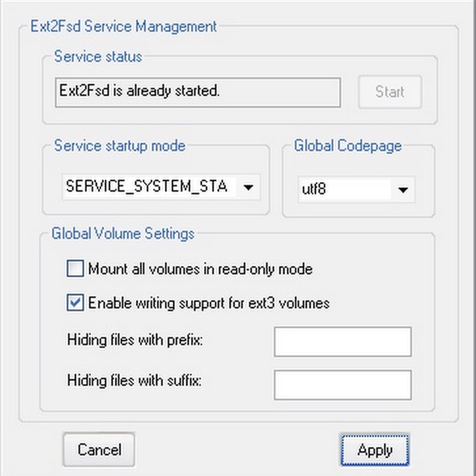This screenshot has width=476, height=476.
Task: Click the Cancel button
Action: [x=99, y=450]
